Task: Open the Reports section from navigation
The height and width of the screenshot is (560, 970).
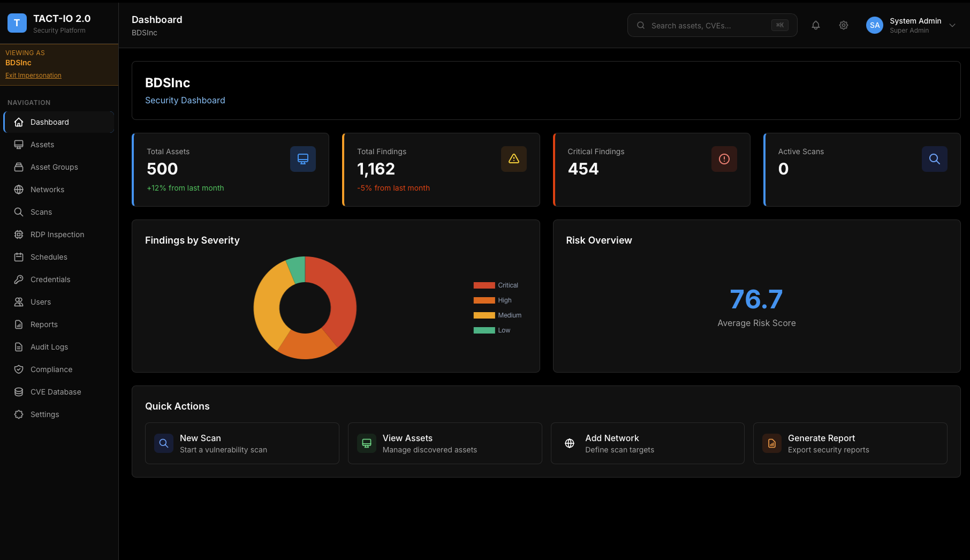Action: click(44, 324)
